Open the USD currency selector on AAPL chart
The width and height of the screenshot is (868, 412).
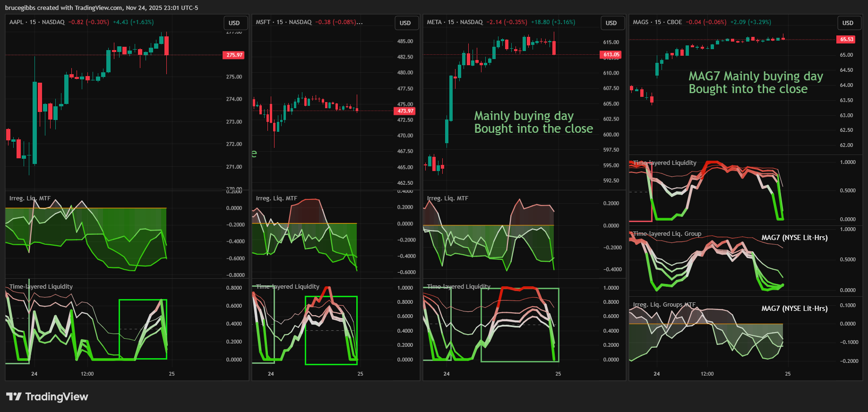click(234, 23)
